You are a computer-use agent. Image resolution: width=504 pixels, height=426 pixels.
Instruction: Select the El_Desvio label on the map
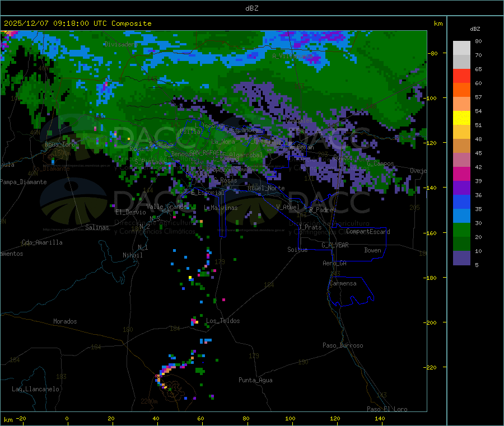tap(130, 212)
